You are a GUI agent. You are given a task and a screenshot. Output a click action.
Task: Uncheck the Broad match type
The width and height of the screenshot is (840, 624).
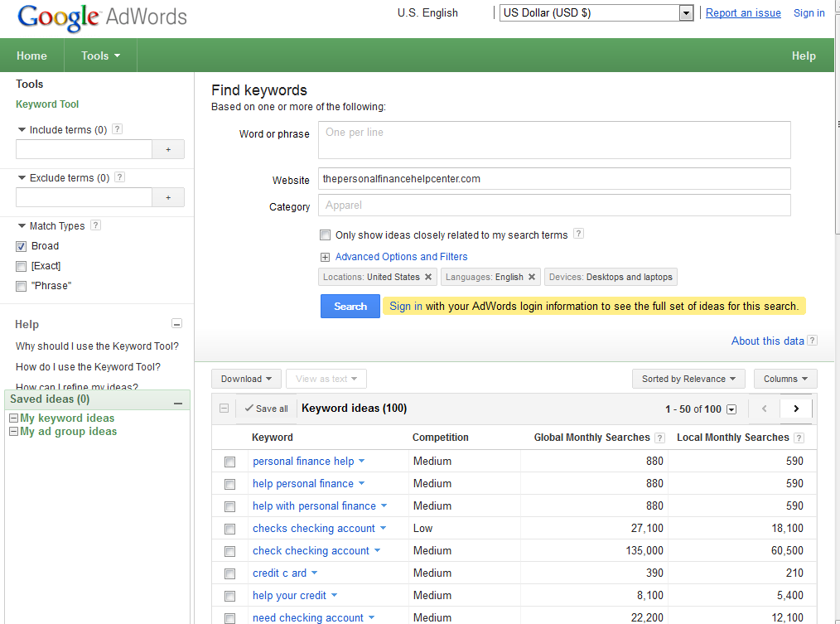click(x=22, y=246)
